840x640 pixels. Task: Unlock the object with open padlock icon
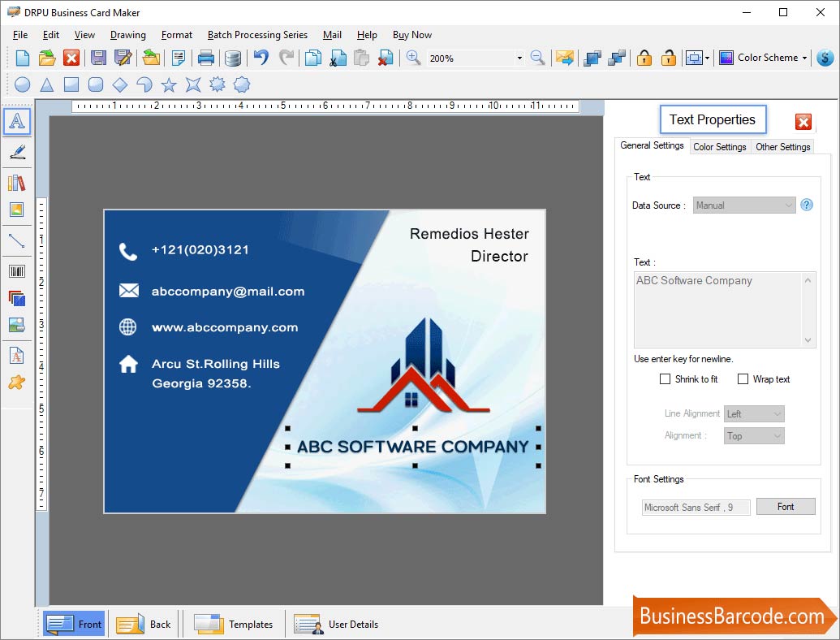(x=668, y=58)
